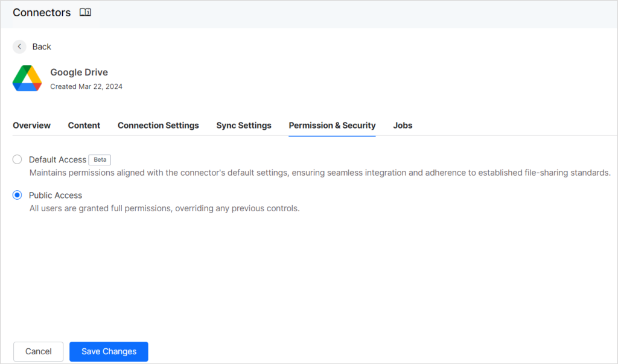Open the Sync Settings tab

coord(244,125)
